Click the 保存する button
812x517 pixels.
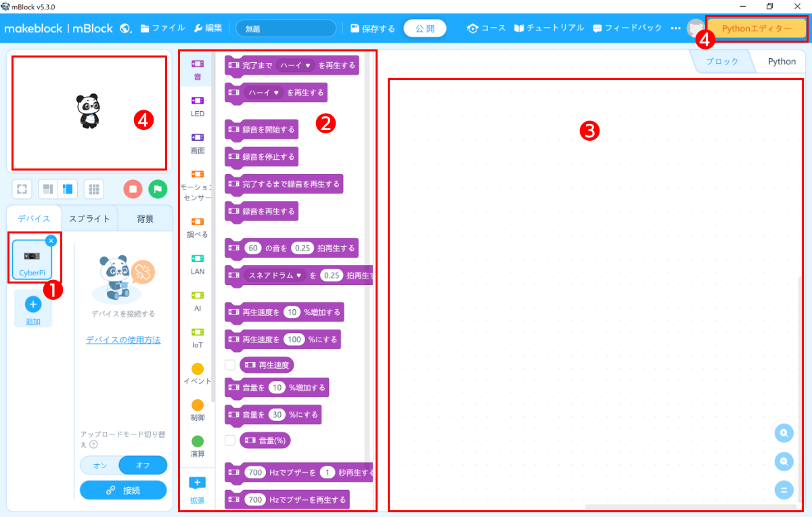click(373, 28)
